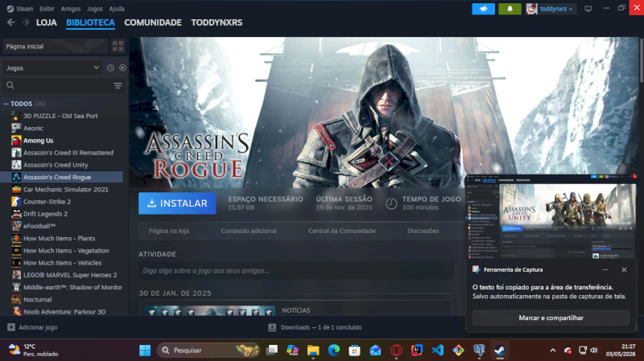
Task: Open the news article thumbnail image
Action: (210, 310)
